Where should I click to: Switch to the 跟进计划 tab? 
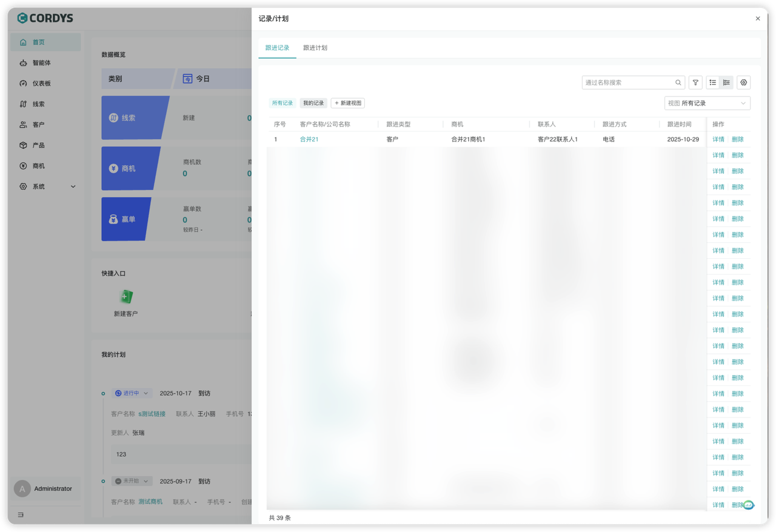pos(315,48)
